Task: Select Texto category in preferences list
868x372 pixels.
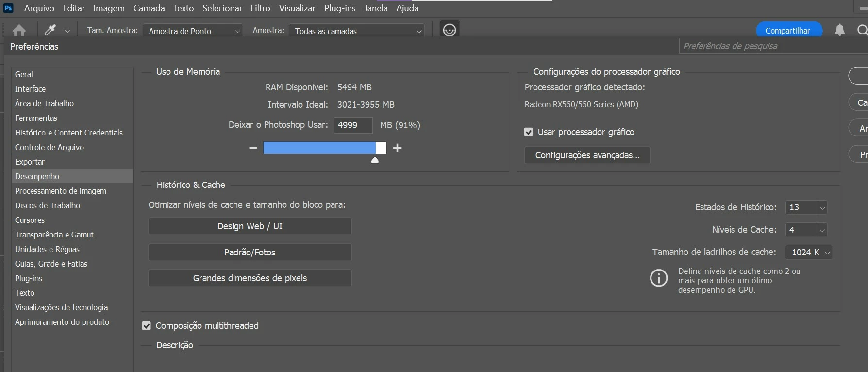Action: pos(72,293)
